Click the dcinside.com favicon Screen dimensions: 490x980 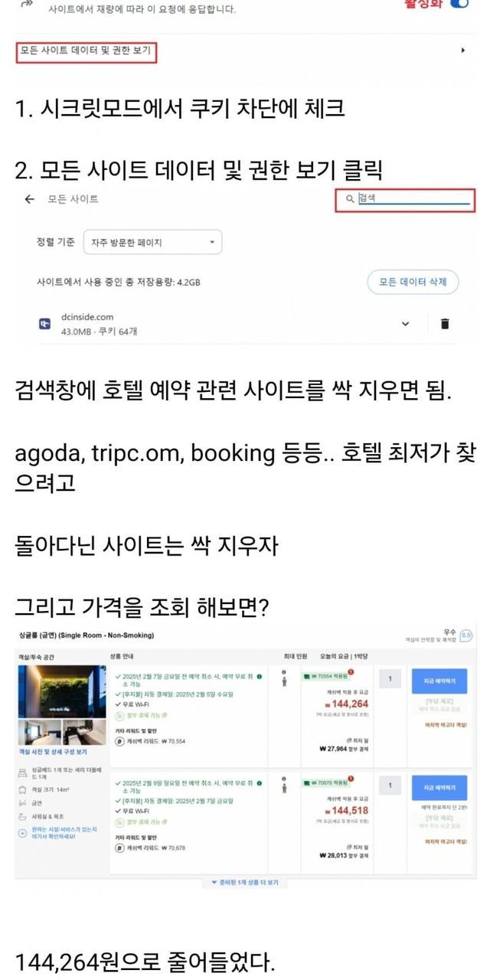click(x=44, y=323)
